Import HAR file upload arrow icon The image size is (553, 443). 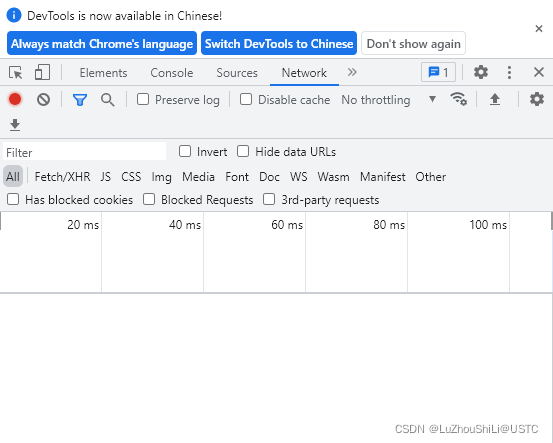[x=495, y=99]
